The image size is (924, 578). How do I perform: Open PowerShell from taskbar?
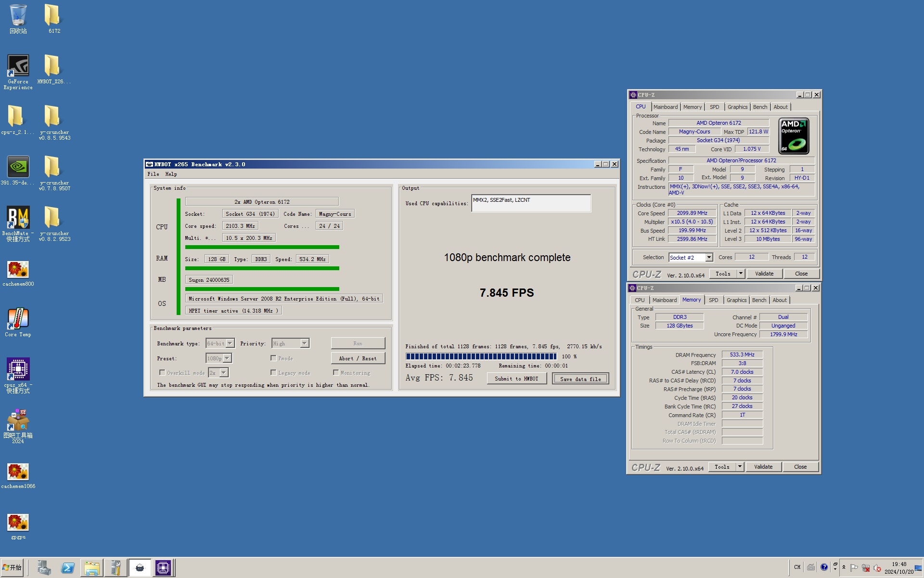[x=68, y=568]
